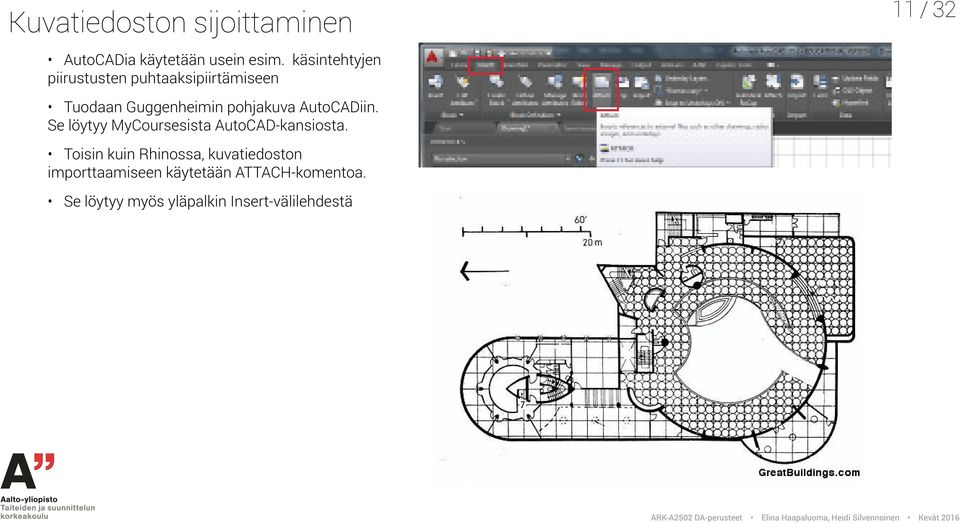This screenshot has width=960, height=523.
Task: Click the Guggenheim floor plan image
Action: (x=656, y=337)
